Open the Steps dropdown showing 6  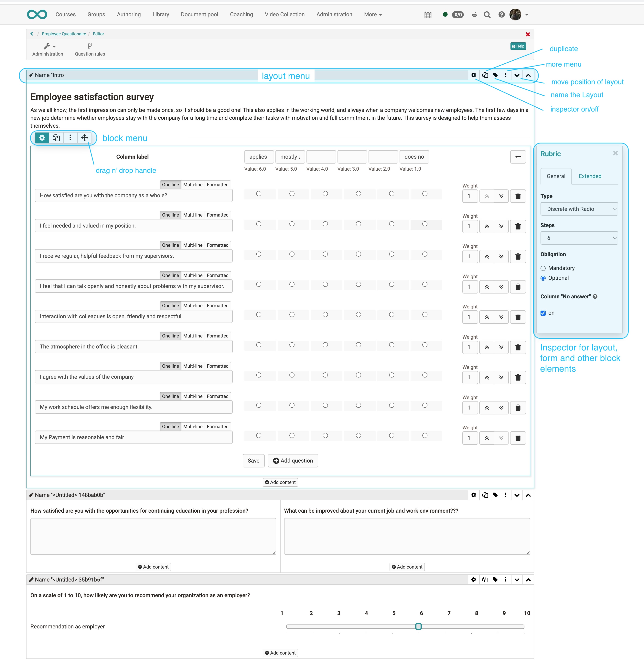tap(579, 238)
